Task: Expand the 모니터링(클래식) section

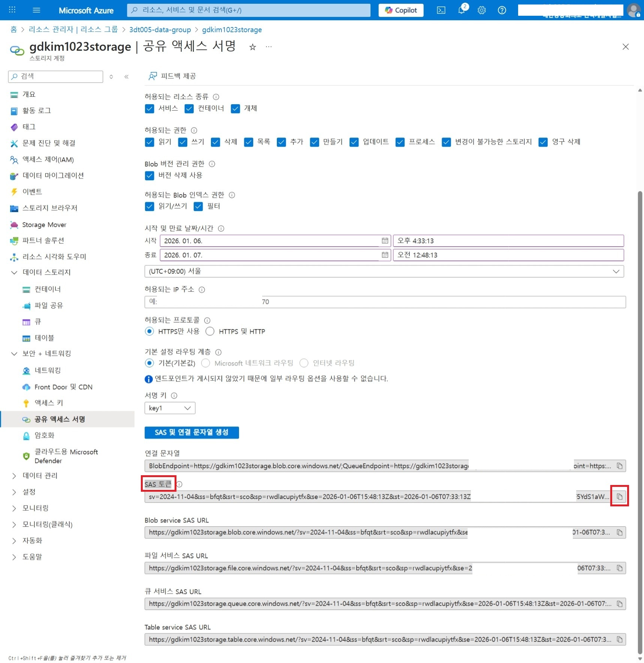Action: tap(14, 524)
